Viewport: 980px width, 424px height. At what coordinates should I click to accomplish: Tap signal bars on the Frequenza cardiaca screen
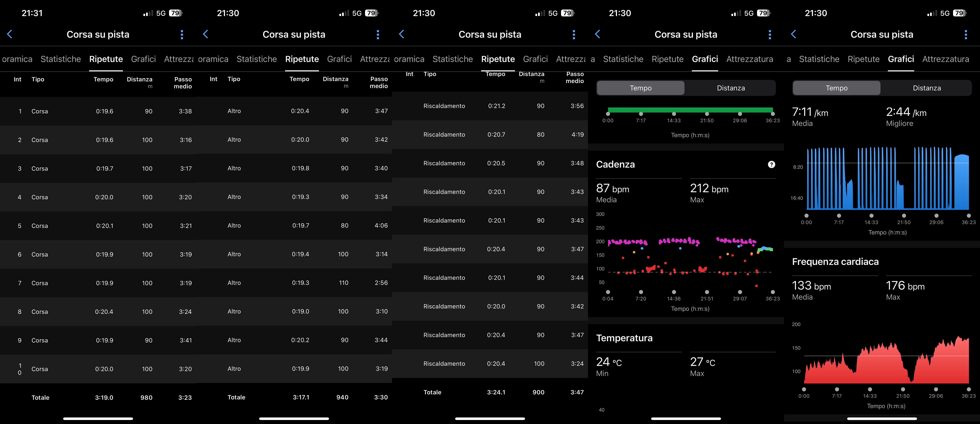[932, 13]
